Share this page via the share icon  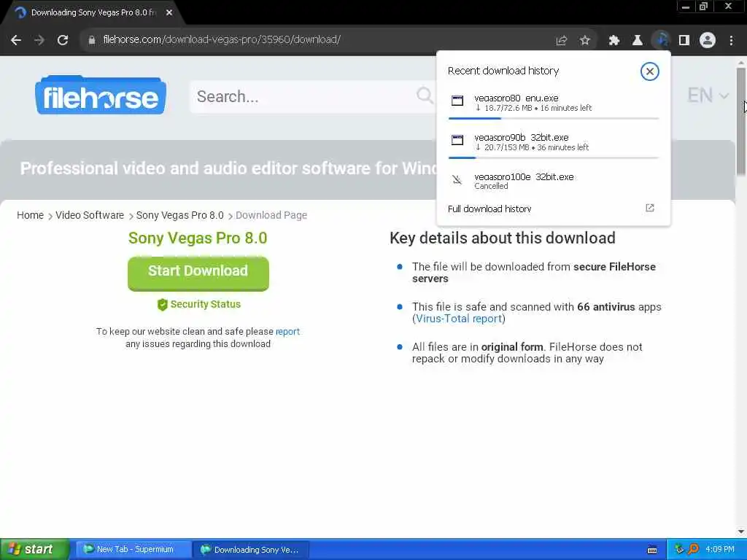pos(562,41)
